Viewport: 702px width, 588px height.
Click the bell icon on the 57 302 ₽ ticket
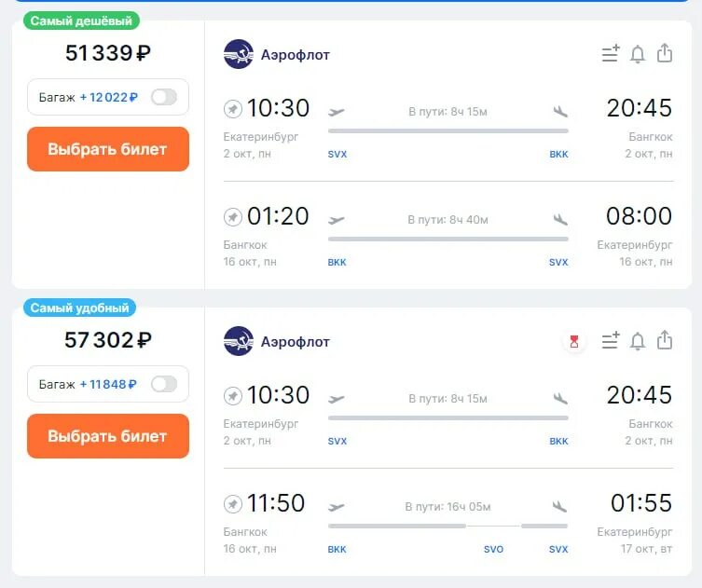[x=638, y=341]
